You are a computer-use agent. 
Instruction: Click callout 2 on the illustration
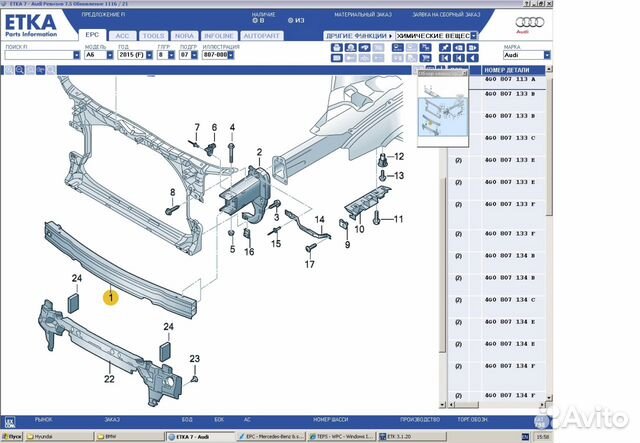(260, 152)
